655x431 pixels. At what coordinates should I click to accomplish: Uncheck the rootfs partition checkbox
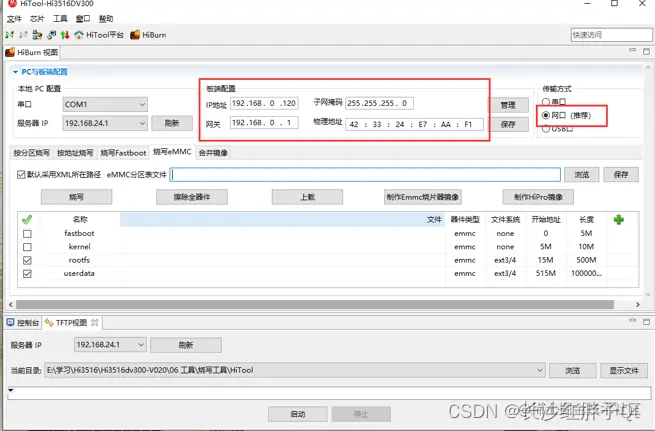pos(27,261)
